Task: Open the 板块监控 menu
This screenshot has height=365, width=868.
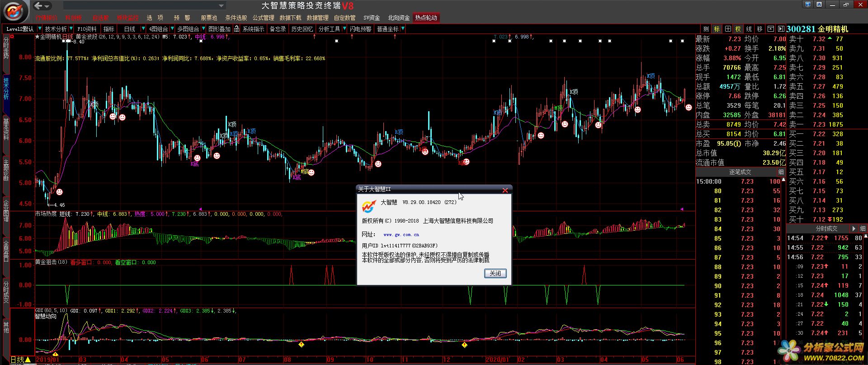Action: (128, 18)
